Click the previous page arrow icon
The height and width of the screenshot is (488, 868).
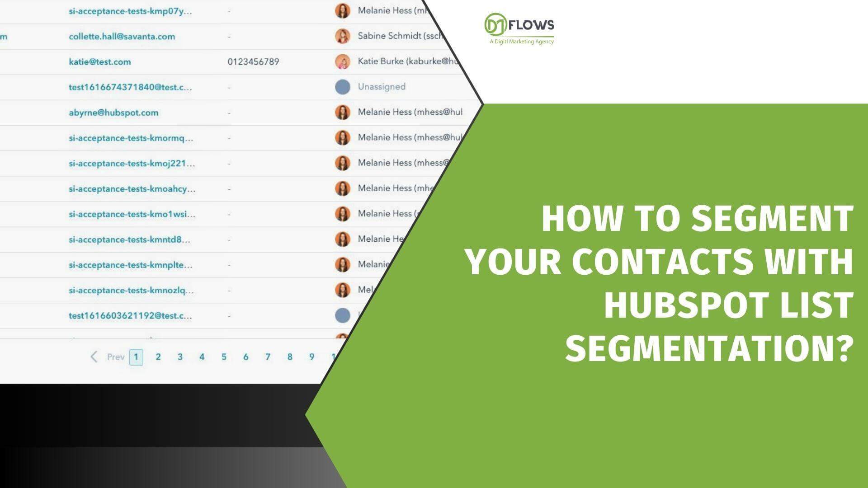[x=95, y=357]
